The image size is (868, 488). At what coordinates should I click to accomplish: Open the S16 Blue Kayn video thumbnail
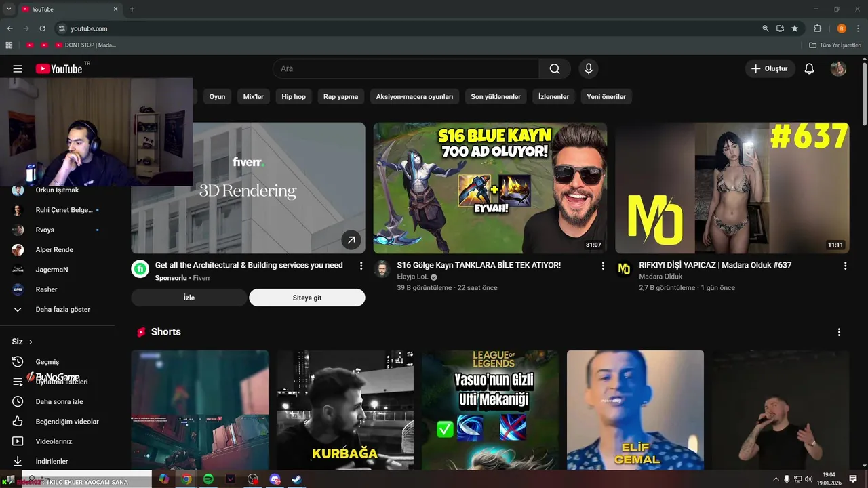coord(490,188)
